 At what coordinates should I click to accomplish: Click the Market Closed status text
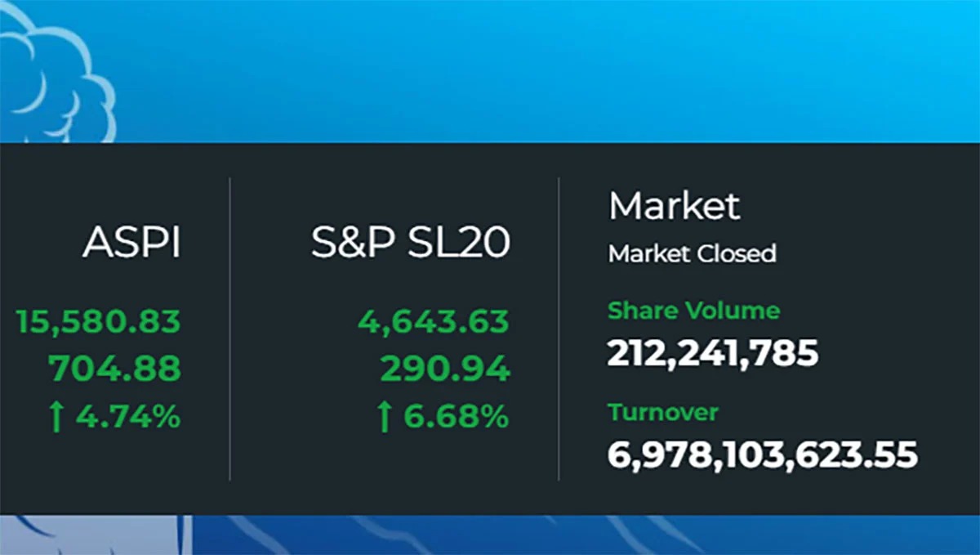[692, 253]
